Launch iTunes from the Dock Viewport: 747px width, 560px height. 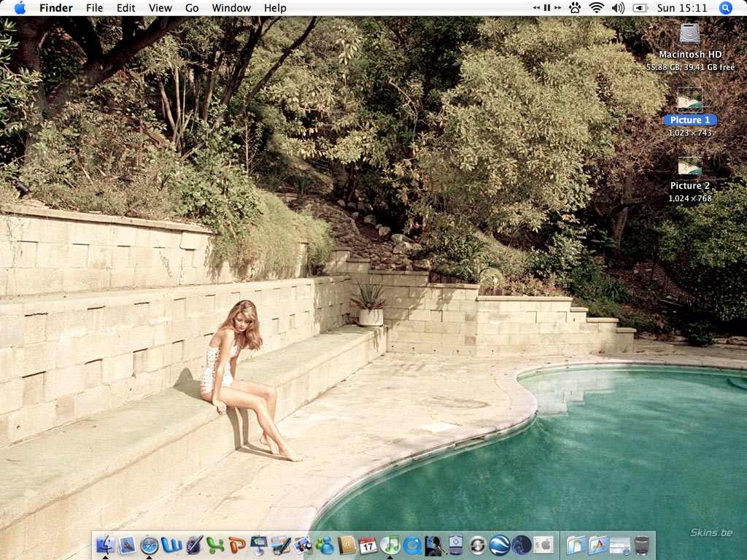390,545
